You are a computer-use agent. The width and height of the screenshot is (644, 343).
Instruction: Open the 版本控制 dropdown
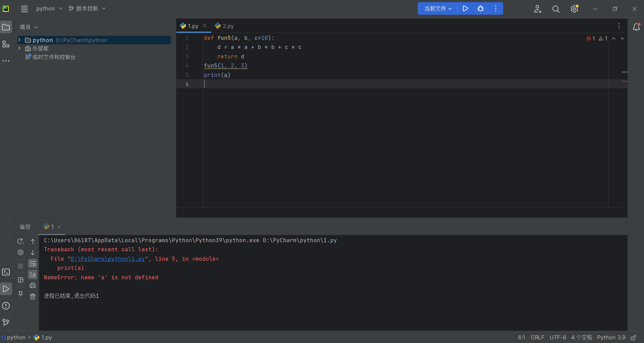coord(87,8)
